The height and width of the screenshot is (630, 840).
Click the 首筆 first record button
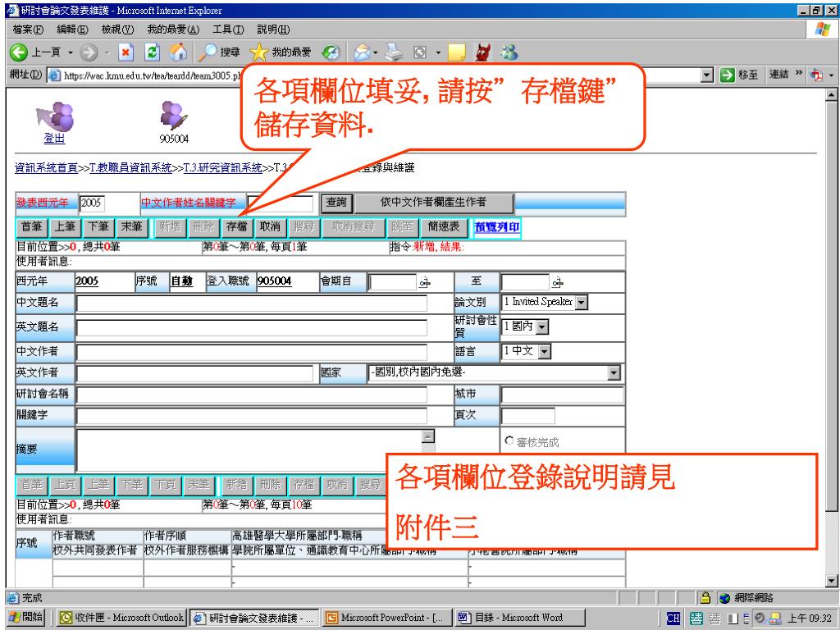32,227
